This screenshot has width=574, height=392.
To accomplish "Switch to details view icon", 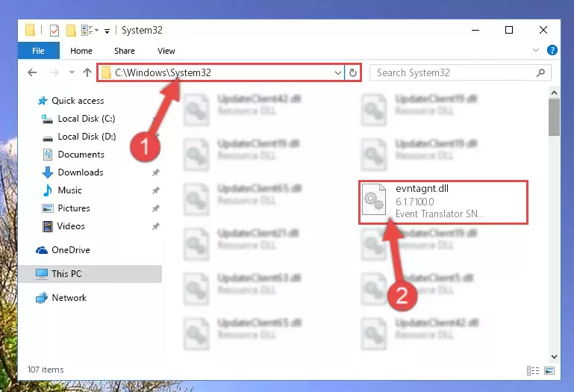I will tap(533, 370).
